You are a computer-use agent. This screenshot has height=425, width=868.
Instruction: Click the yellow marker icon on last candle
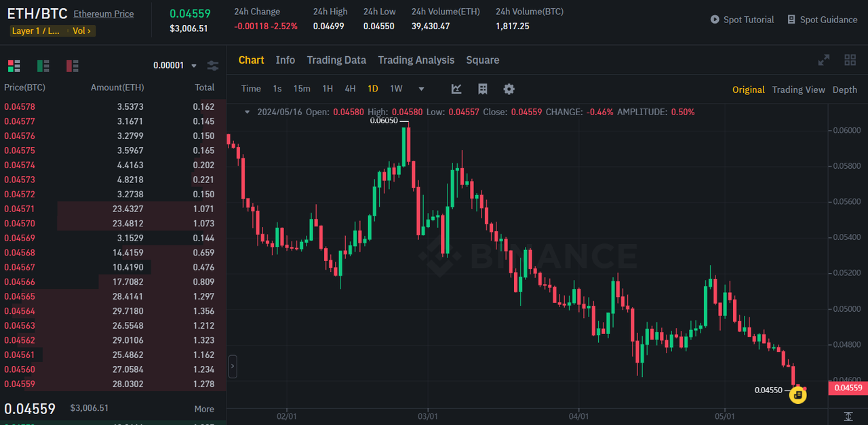(x=798, y=395)
